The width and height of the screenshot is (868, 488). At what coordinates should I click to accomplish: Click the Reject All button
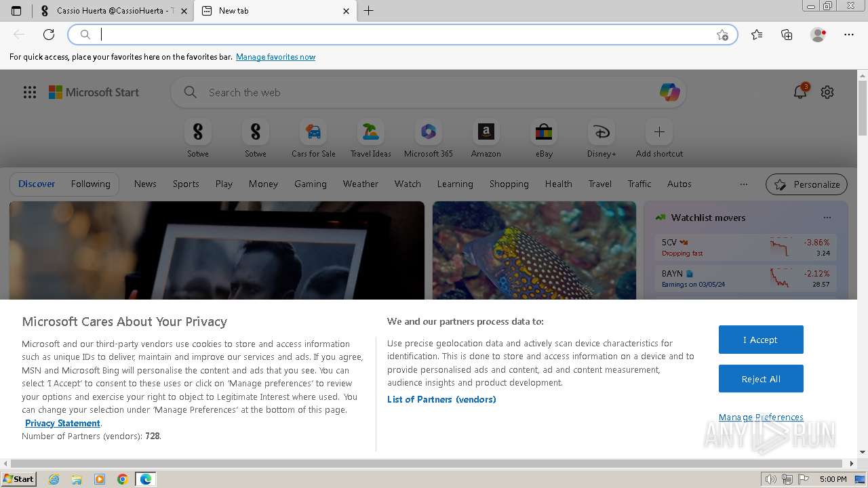(x=761, y=379)
